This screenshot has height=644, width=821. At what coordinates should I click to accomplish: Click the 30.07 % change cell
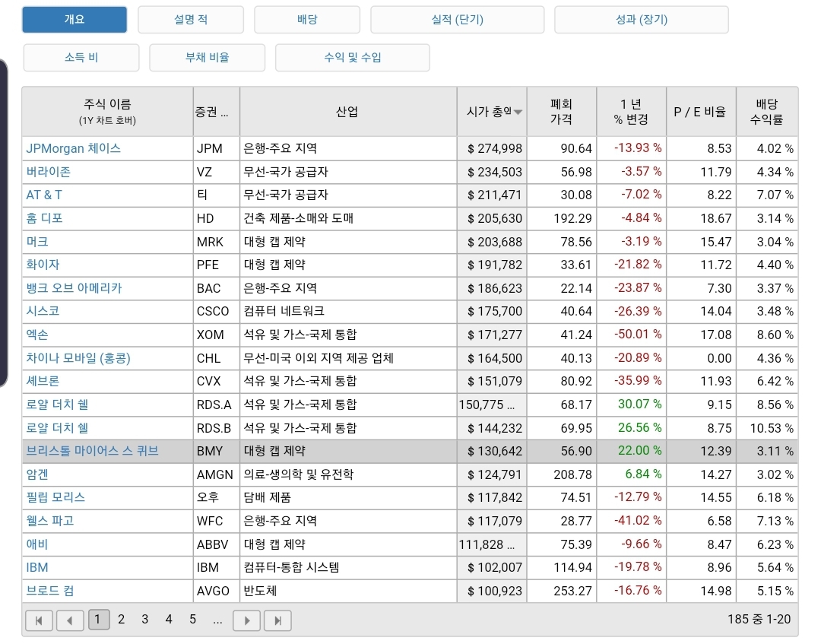(x=631, y=404)
